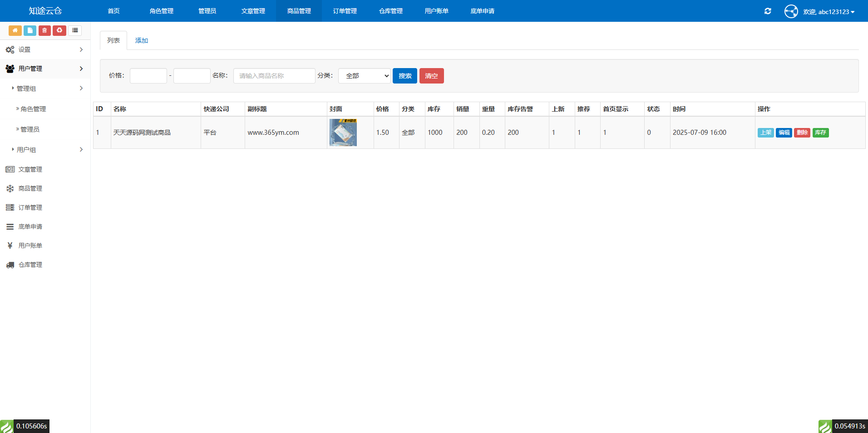Open 仓库管理 in the left sidebar
Screen dimensions: 868x433
point(30,265)
